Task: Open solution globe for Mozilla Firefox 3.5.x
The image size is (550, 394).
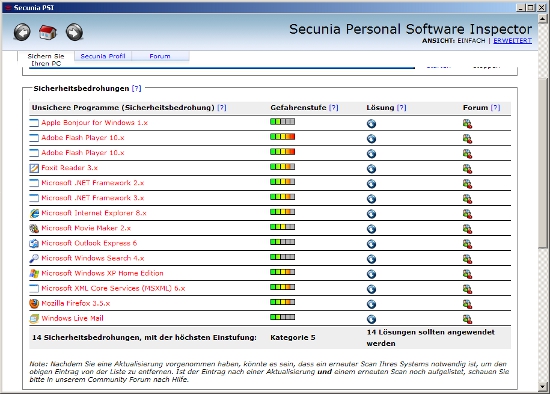Action: [x=371, y=304]
